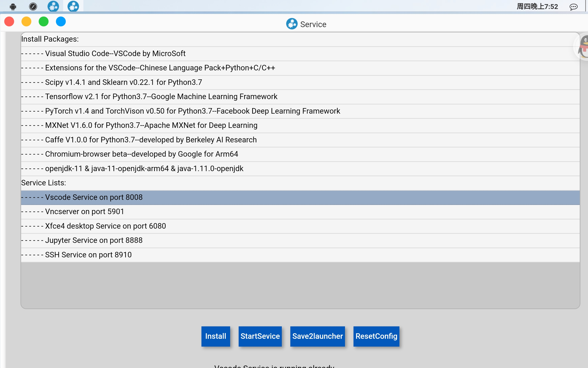Select Tensorflow v2.1 for Python3.7 row
This screenshot has width=588, height=368.
[x=300, y=97]
